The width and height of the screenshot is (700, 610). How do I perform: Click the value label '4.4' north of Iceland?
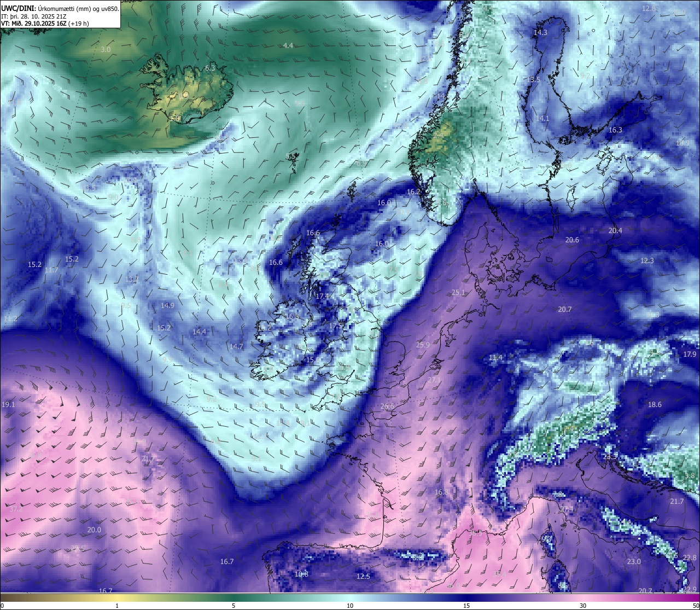(288, 45)
